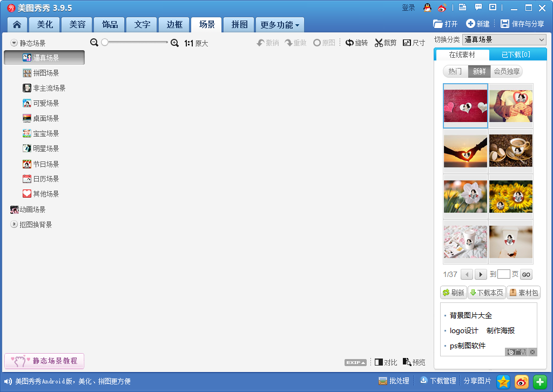Click the 保存与分享 button

522,24
